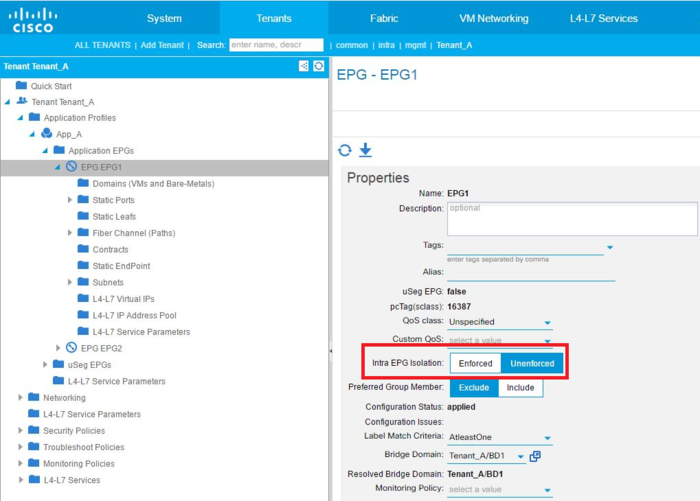Click ALL TENANTS link

coord(102,45)
